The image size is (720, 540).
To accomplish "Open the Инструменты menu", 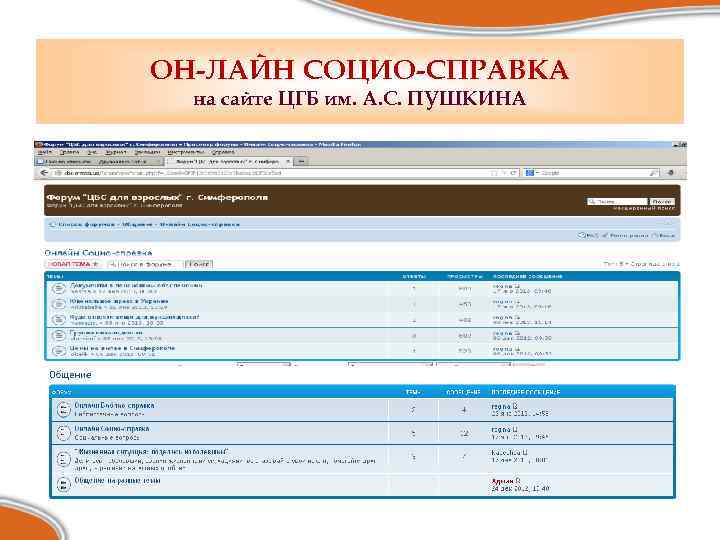I will 186,152.
